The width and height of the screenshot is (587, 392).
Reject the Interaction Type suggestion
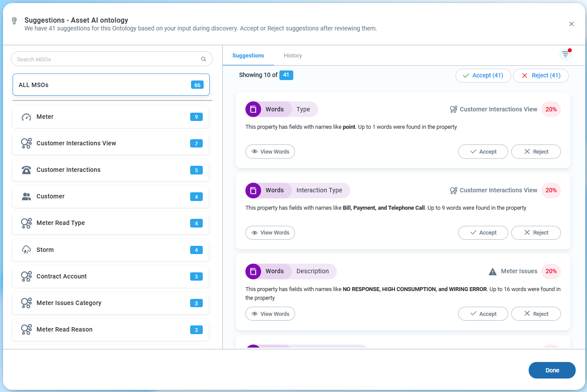pyautogui.click(x=536, y=233)
